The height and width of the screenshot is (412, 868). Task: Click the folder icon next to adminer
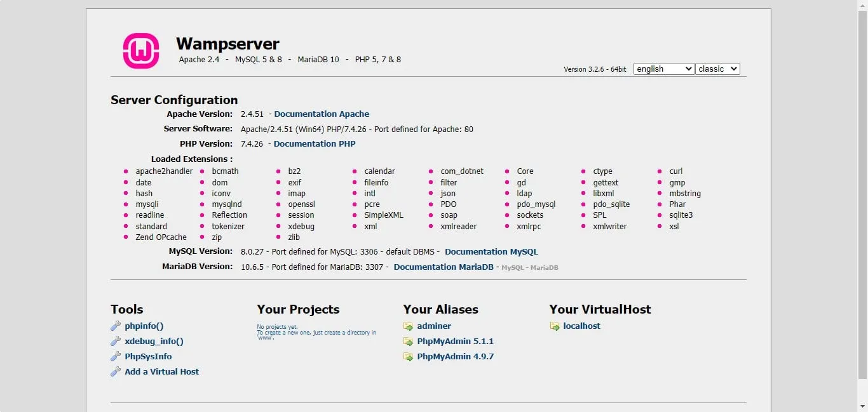coord(408,326)
